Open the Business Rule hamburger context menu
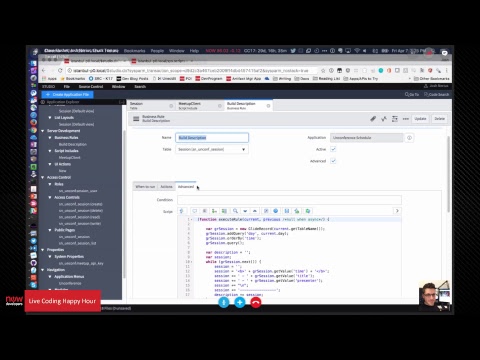The height and width of the screenshot is (360, 480). coord(136,119)
